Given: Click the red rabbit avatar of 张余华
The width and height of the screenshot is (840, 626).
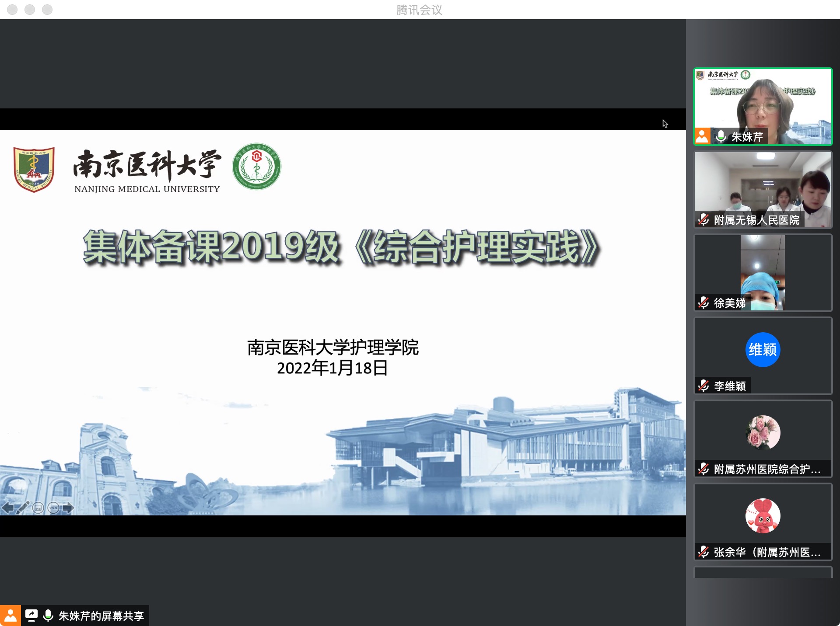Looking at the screenshot, I should coord(763,516).
